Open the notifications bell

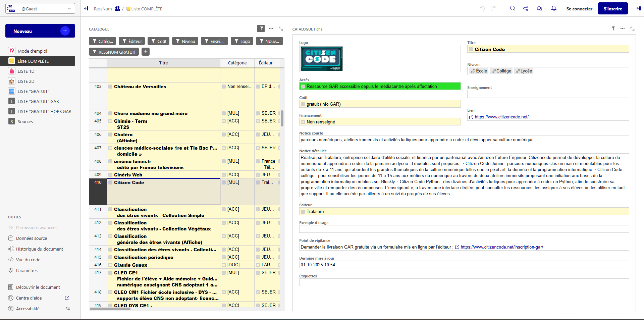click(x=554, y=8)
